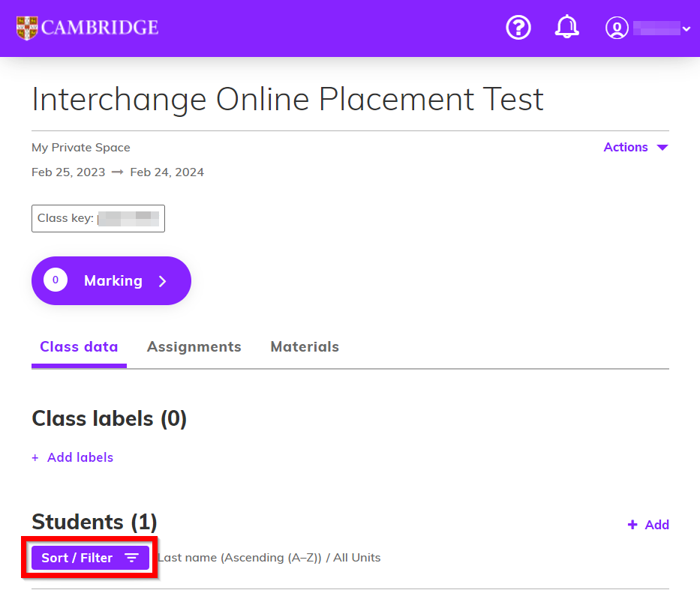Viewport: 700px width, 596px height.
Task: Click the Last name (Ascending) sort description
Action: 269,558
